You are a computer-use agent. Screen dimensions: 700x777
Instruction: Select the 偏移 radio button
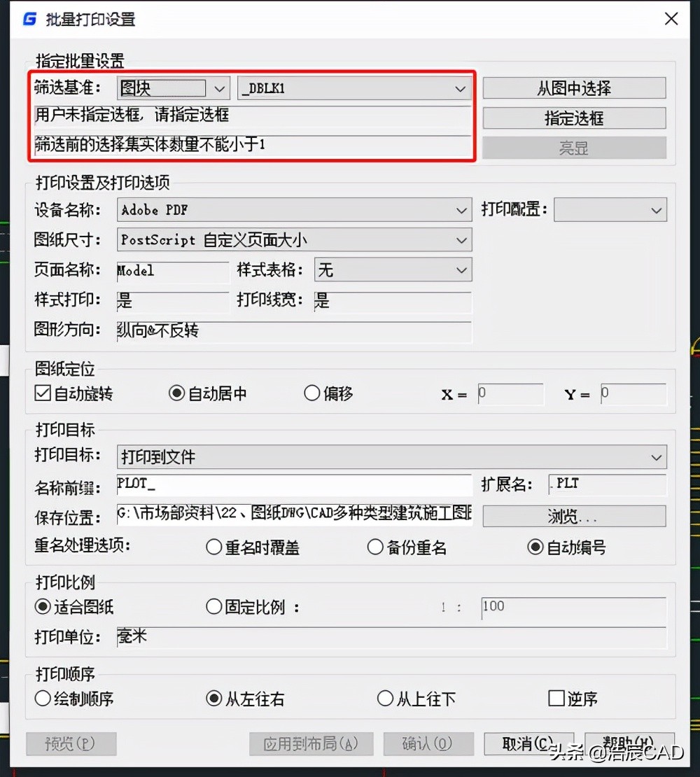311,393
